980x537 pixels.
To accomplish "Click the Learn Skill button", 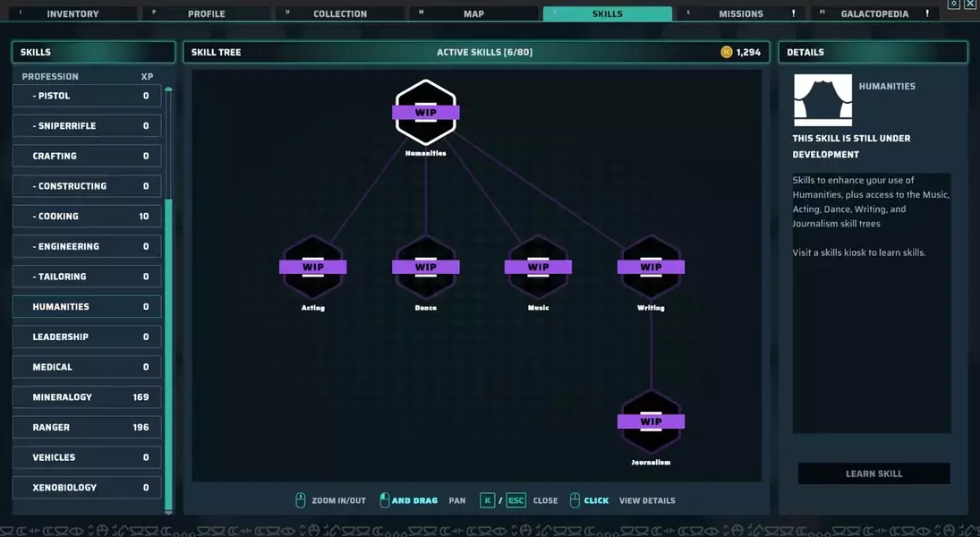I will point(873,473).
